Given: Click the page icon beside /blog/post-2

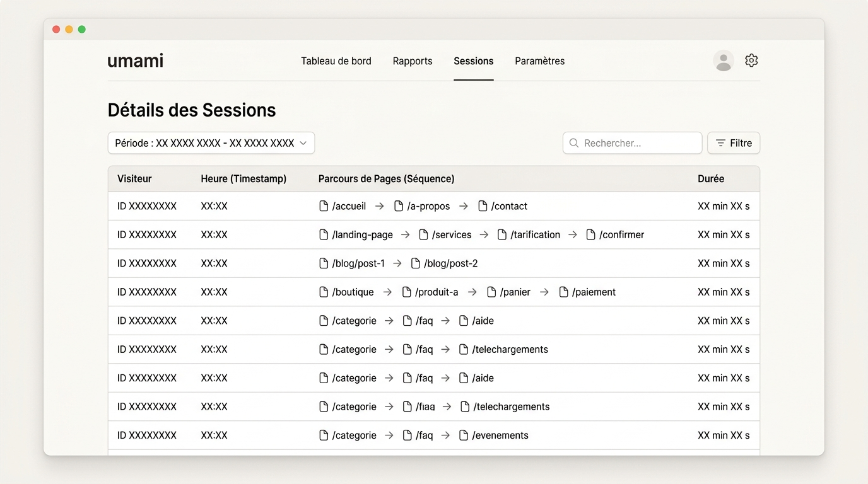Looking at the screenshot, I should click(x=416, y=263).
